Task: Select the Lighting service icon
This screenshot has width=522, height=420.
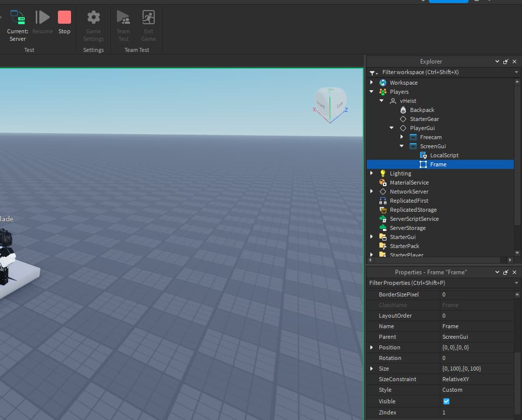Action: point(383,173)
